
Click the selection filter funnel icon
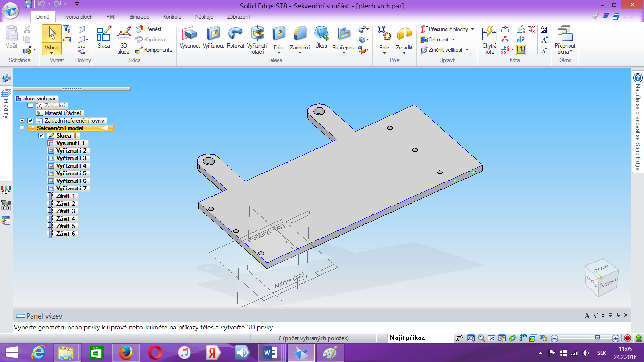66,30
